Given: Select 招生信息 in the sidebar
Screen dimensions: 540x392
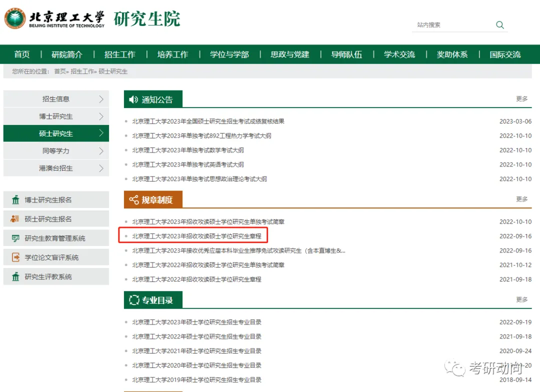Looking at the screenshot, I should [x=56, y=99].
